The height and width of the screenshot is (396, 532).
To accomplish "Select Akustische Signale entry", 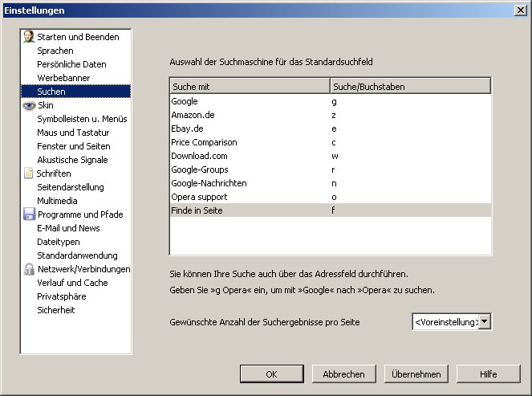I will click(72, 160).
